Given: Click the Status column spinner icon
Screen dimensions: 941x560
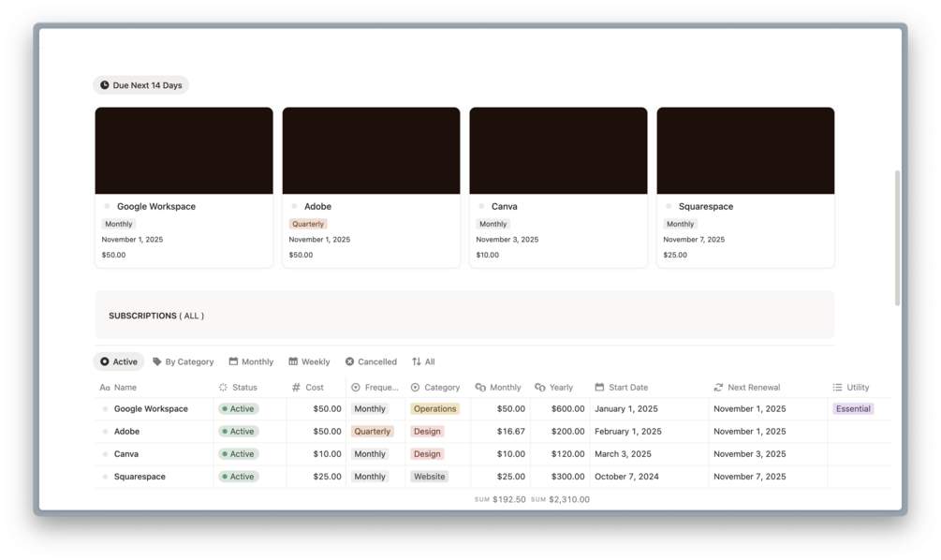Looking at the screenshot, I should (x=223, y=388).
